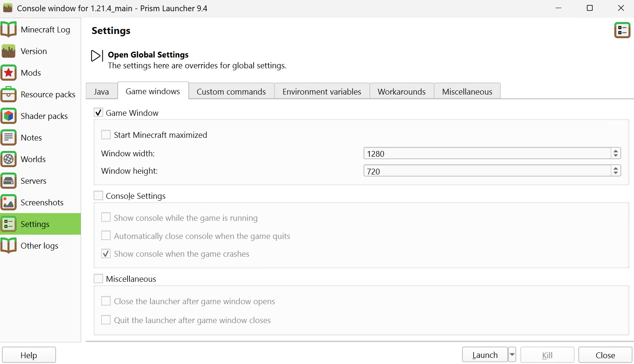Switch to the Workarounds tab
Screen dimensions: 634x364
[402, 91]
